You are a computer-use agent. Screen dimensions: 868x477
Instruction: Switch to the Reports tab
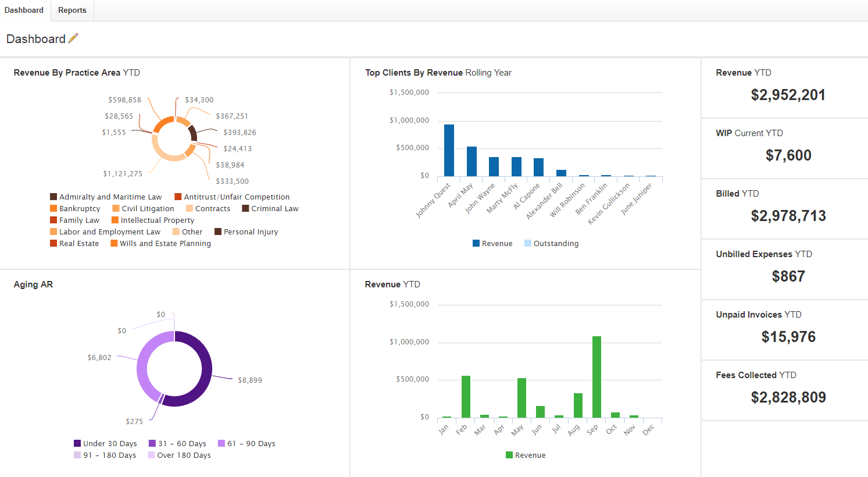pyautogui.click(x=72, y=10)
